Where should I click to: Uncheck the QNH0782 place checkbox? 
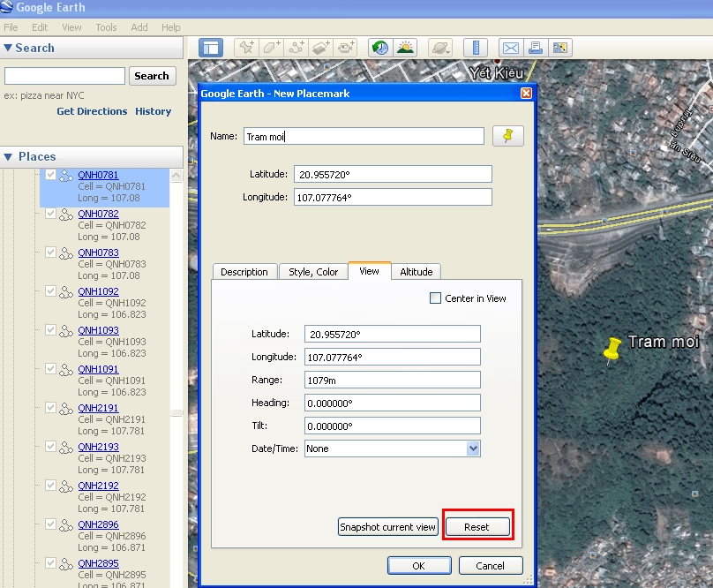[x=50, y=214]
